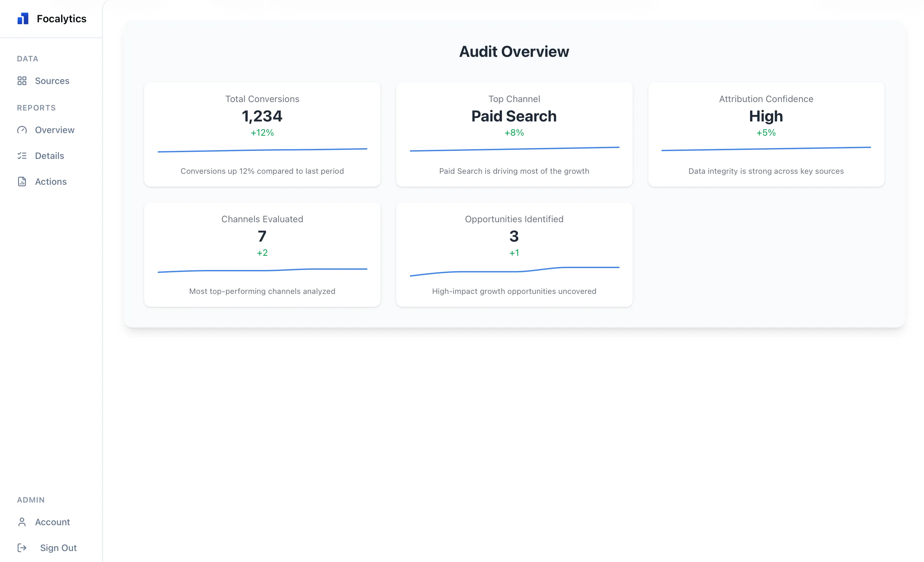Click the Focalytics logo icon
The height and width of the screenshot is (562, 924).
(x=23, y=18)
